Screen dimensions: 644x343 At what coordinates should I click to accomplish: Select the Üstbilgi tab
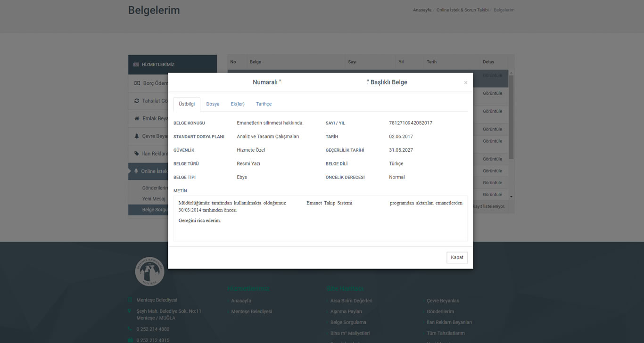coord(187,104)
